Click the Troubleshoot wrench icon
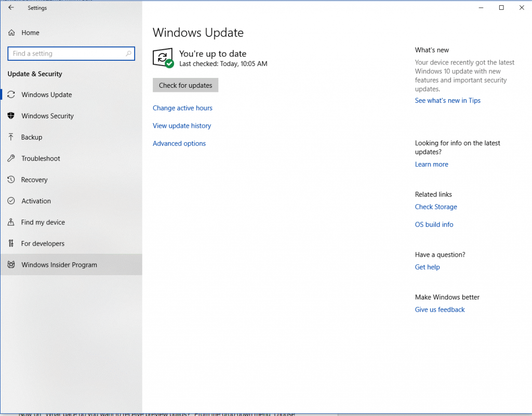The width and height of the screenshot is (532, 416). (11, 158)
